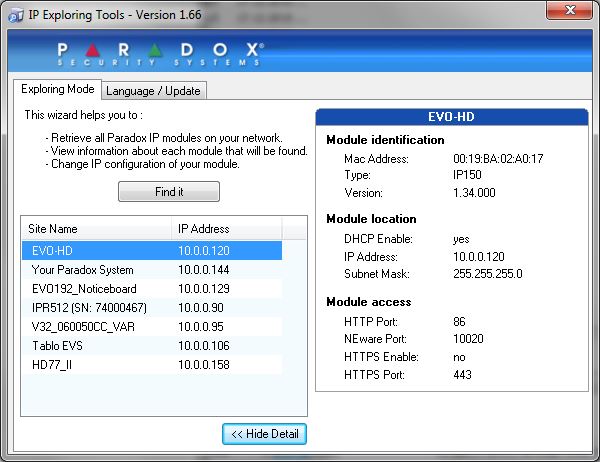
Task: Switch to the Language / Update tab
Action: 153,91
